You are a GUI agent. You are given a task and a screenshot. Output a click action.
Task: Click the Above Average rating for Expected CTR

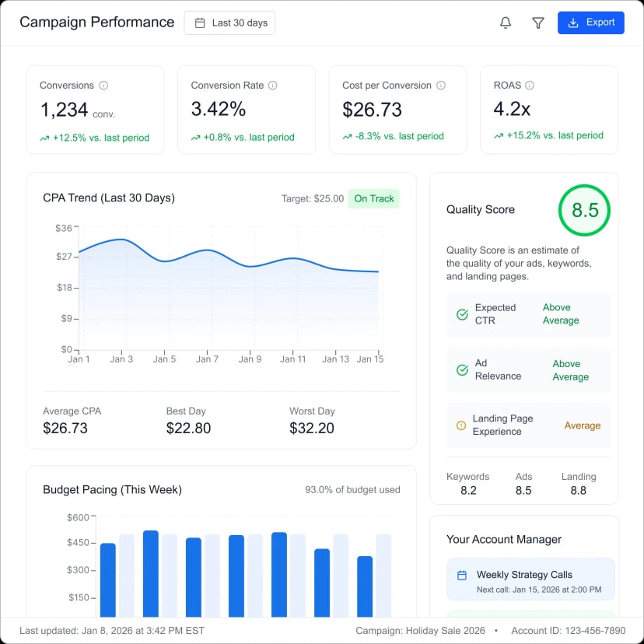(x=561, y=314)
